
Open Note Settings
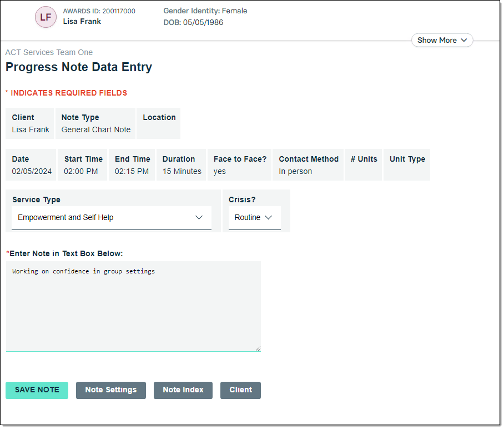point(110,390)
